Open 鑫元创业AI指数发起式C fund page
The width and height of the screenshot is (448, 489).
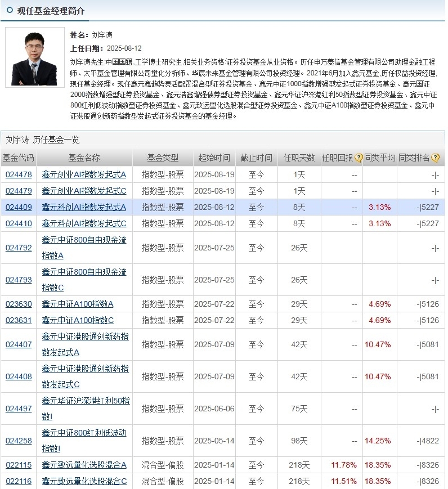point(84,191)
